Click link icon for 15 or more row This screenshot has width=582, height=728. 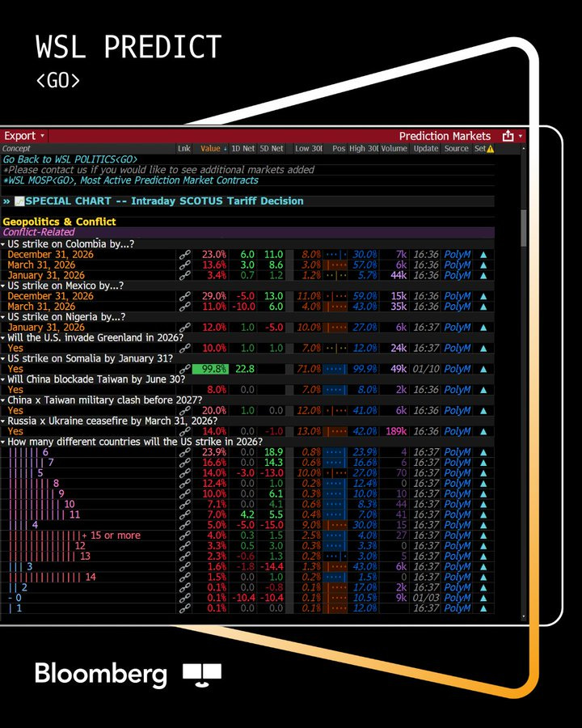[185, 535]
